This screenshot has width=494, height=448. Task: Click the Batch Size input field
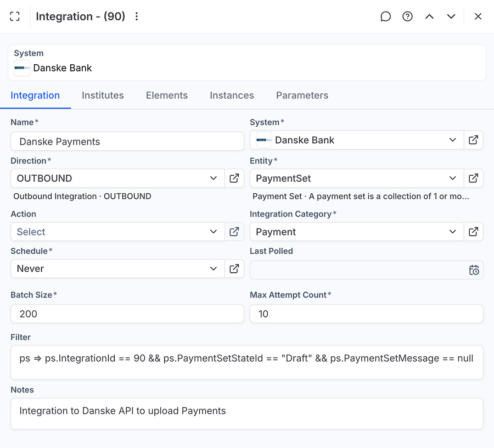click(x=127, y=314)
